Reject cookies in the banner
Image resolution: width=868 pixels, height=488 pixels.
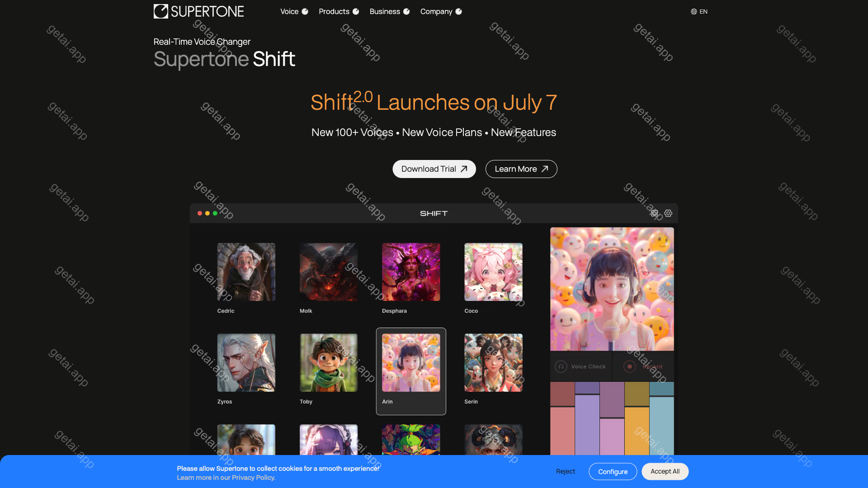click(566, 471)
